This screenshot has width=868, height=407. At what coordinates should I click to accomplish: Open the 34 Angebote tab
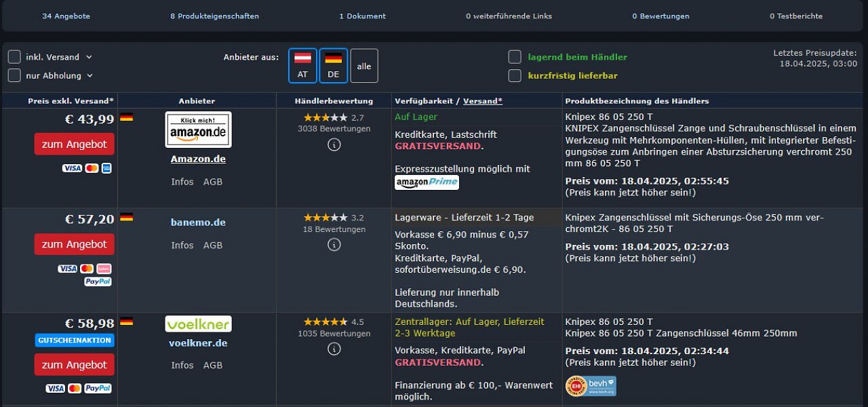66,16
